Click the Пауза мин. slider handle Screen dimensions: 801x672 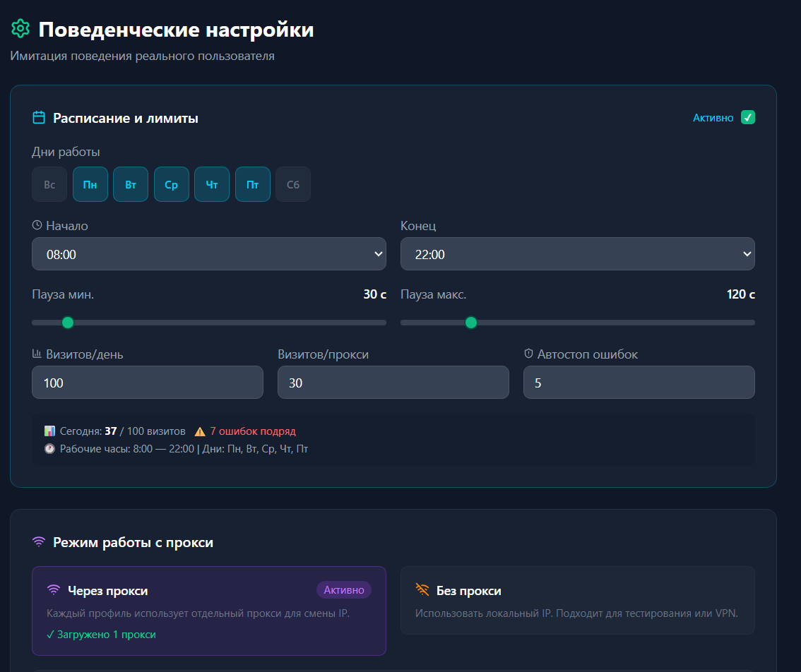67,323
